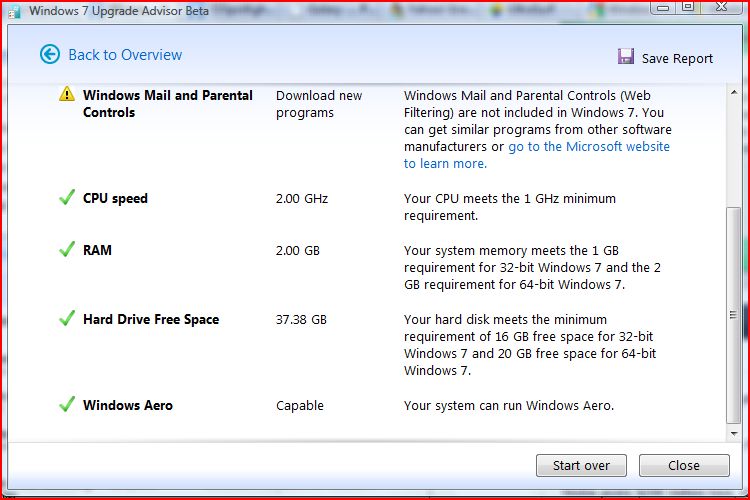Screen dimensions: 750x500
Task: Click the Back to Overview arrow icon
Action: point(50,55)
